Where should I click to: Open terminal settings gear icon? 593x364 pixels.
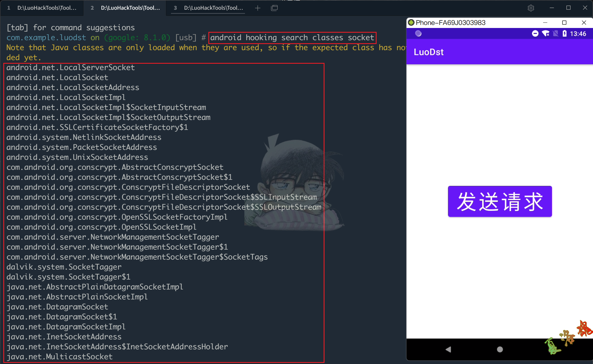point(531,8)
